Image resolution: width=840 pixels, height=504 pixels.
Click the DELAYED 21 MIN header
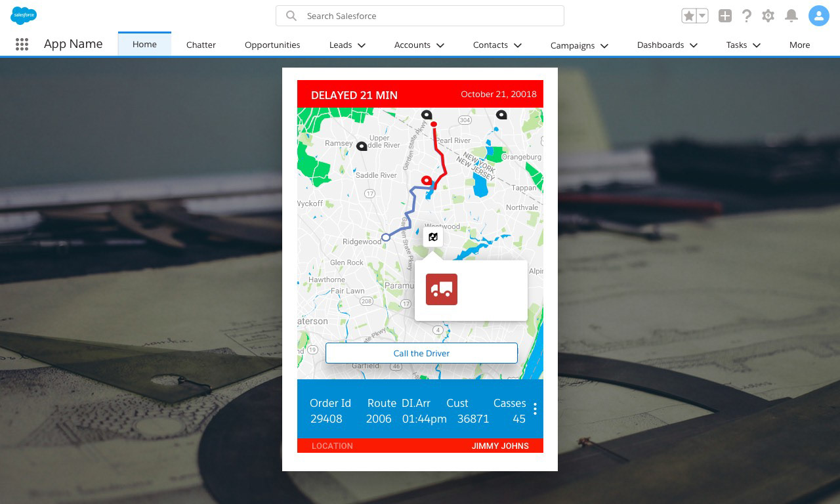pyautogui.click(x=354, y=95)
